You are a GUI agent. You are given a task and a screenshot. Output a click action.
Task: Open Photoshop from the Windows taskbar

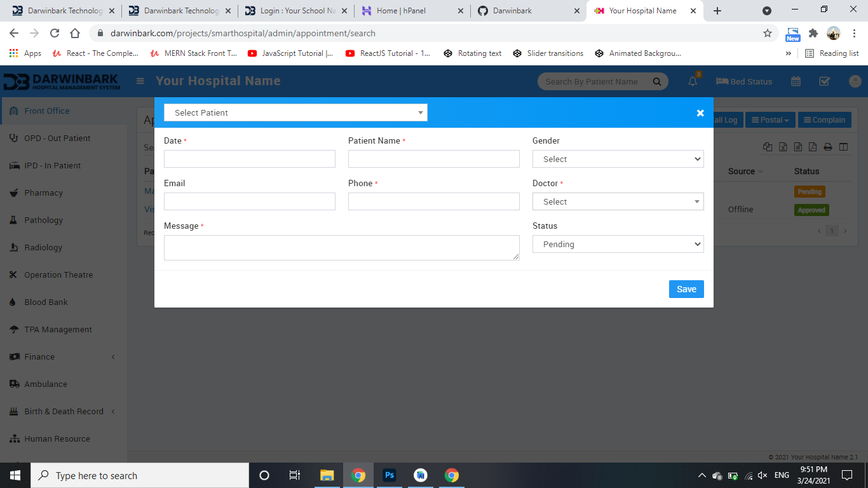[390, 475]
